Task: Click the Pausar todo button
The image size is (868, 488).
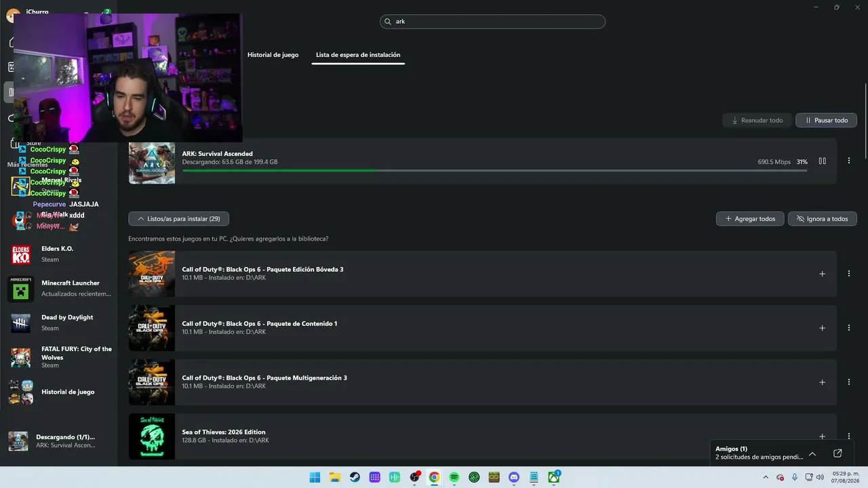Action: pos(826,121)
